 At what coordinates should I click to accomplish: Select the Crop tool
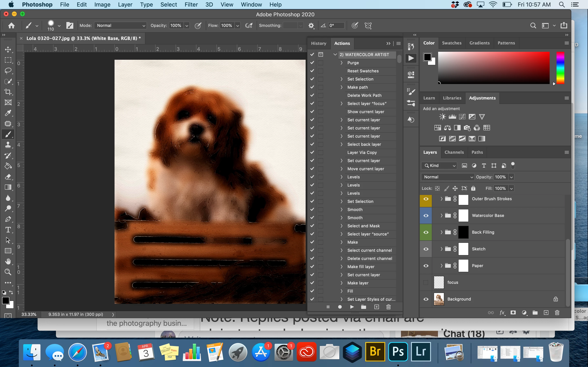pos(8,92)
